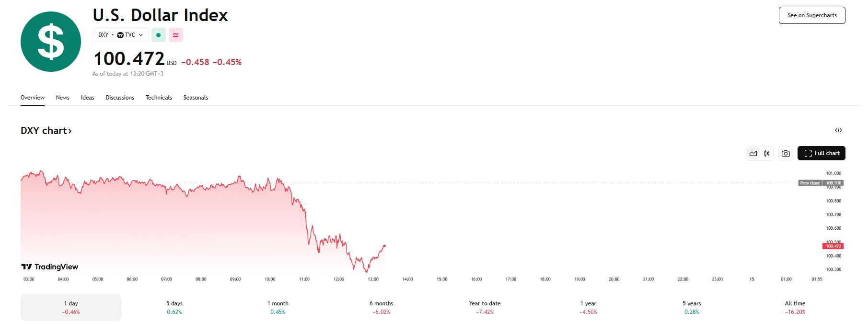Click See on Supercharts button
Image resolution: width=868 pixels, height=324 pixels.
coord(811,15)
